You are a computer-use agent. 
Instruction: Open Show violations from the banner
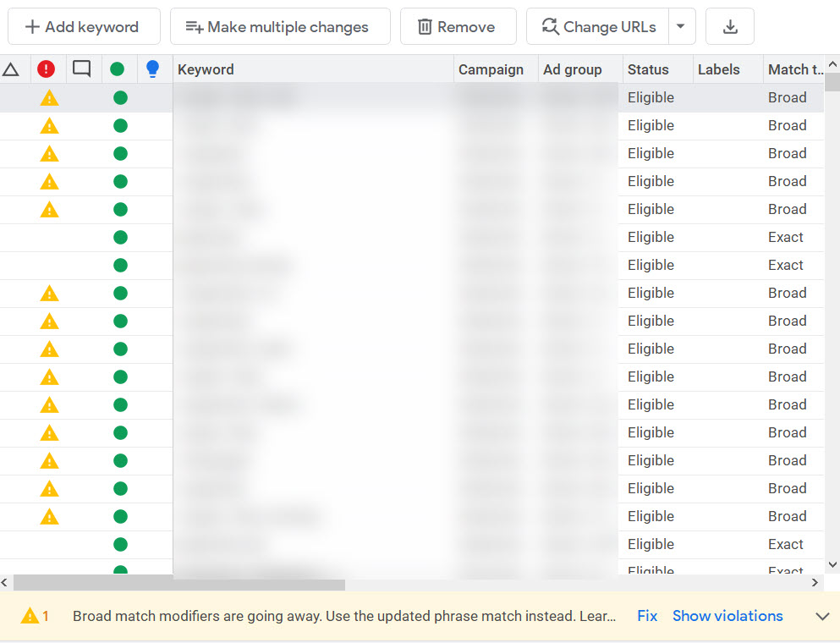pos(727,616)
